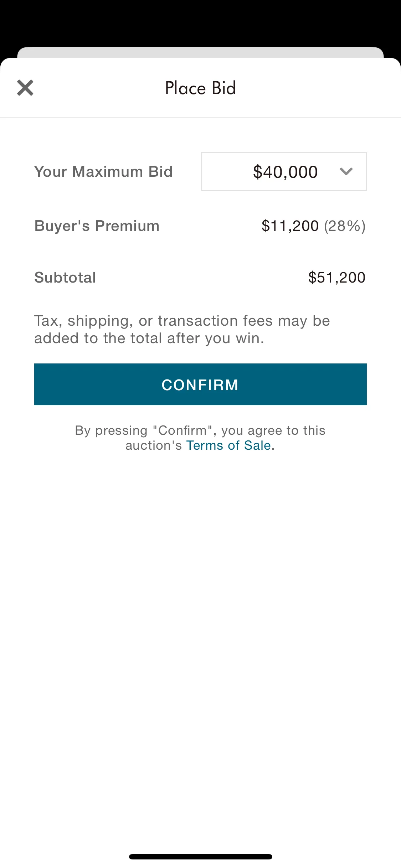The width and height of the screenshot is (401, 868).
Task: Tap empty white space below Terms of Sale
Action: [200, 641]
